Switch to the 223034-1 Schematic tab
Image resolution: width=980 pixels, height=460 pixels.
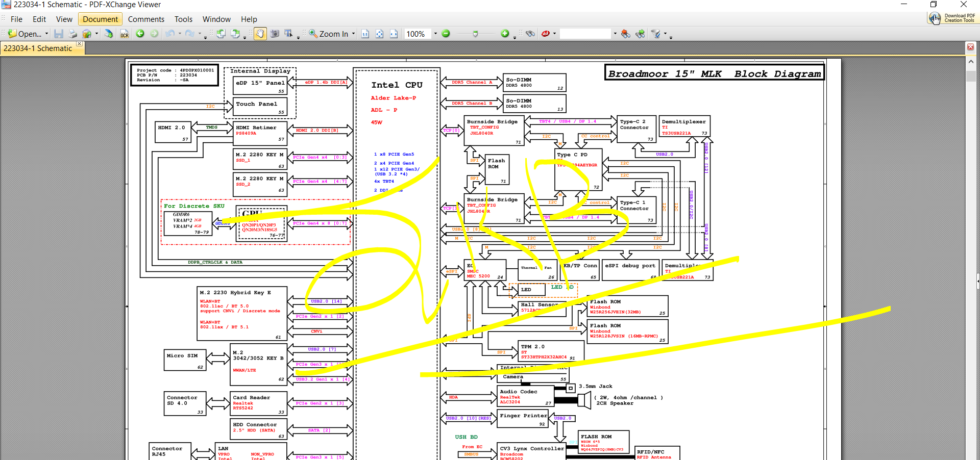tap(38, 48)
